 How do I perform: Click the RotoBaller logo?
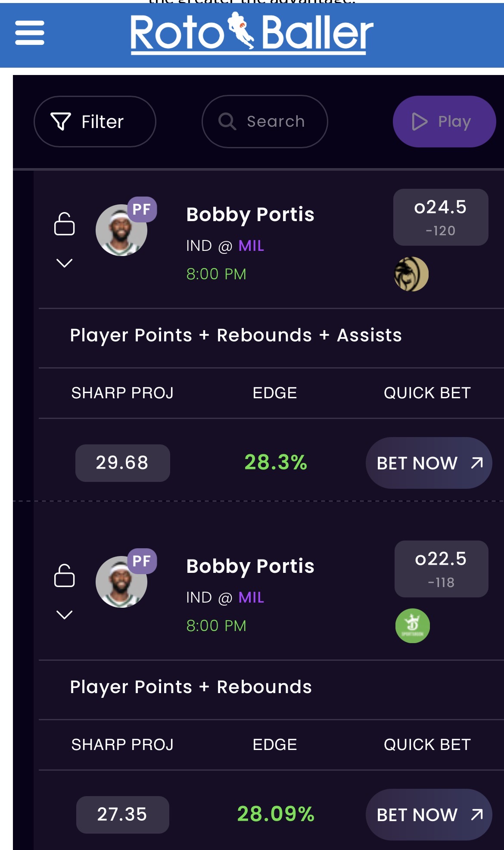click(x=252, y=34)
